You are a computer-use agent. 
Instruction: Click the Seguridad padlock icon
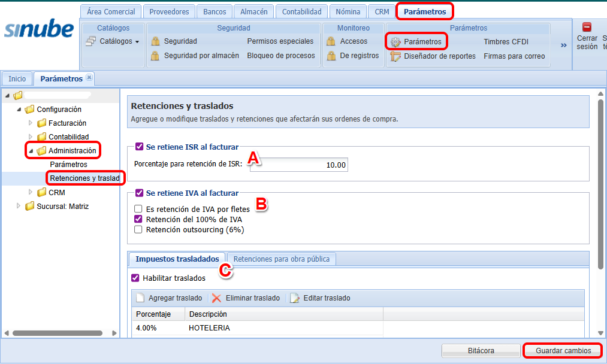coord(156,42)
